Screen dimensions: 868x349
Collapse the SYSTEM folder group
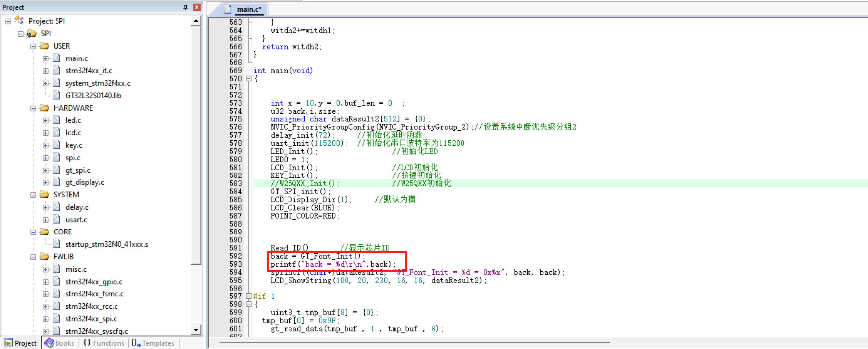pyautogui.click(x=33, y=195)
